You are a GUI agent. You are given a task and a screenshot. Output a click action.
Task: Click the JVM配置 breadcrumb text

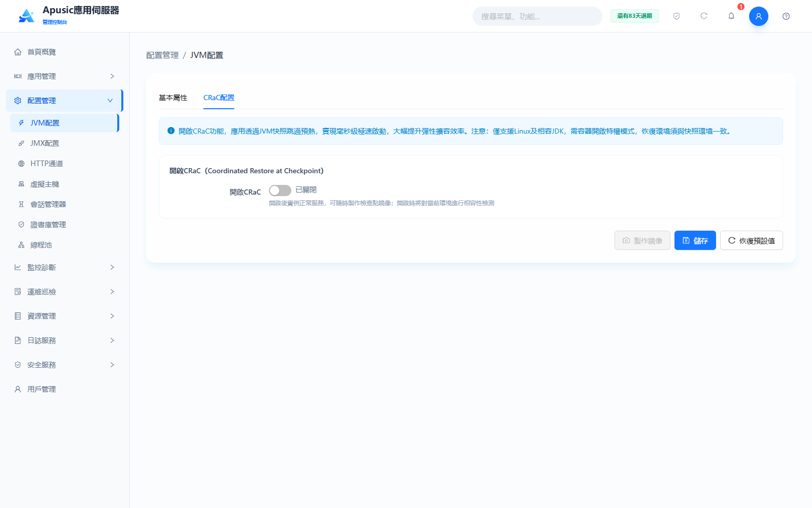(x=207, y=55)
